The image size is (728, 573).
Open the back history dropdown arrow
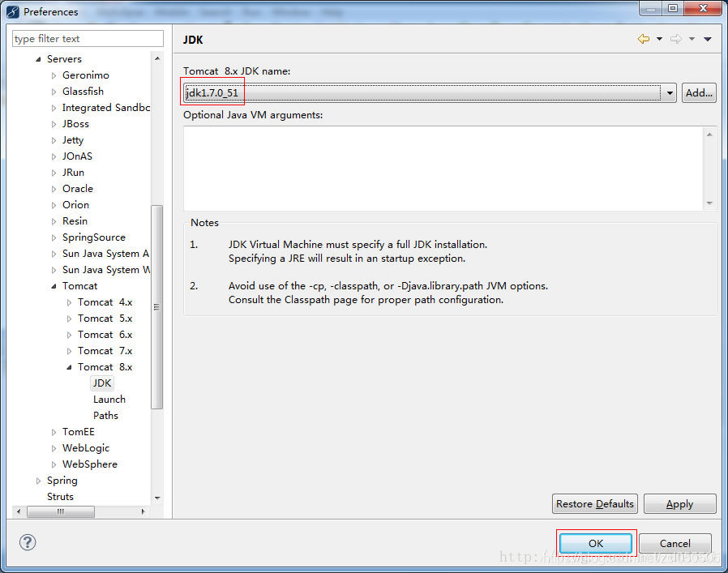pos(659,40)
